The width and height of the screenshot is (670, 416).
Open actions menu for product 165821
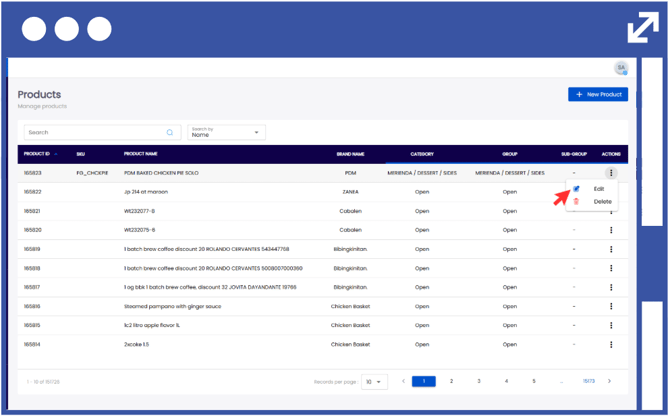[x=611, y=211]
